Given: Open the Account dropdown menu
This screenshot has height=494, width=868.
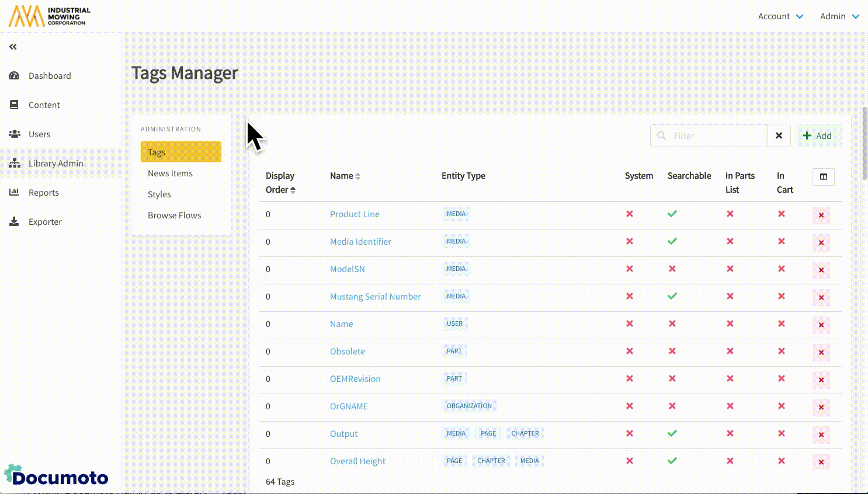Looking at the screenshot, I should [780, 16].
